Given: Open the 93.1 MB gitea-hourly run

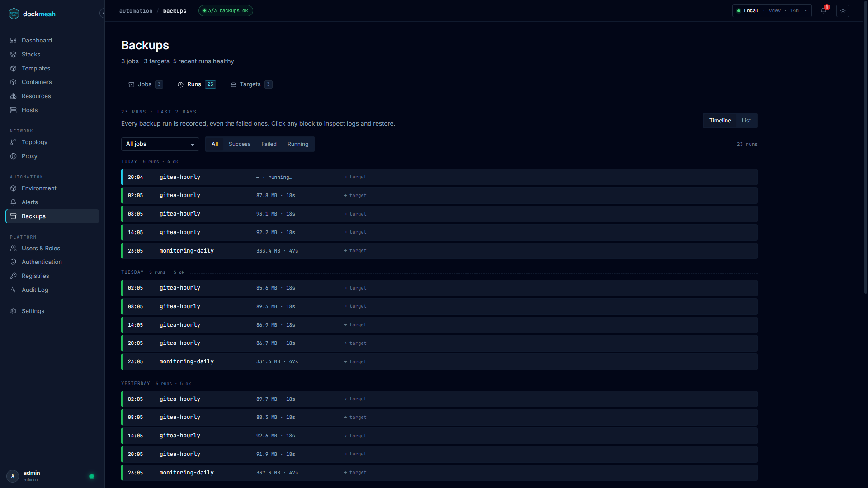Looking at the screenshot, I should (439, 214).
